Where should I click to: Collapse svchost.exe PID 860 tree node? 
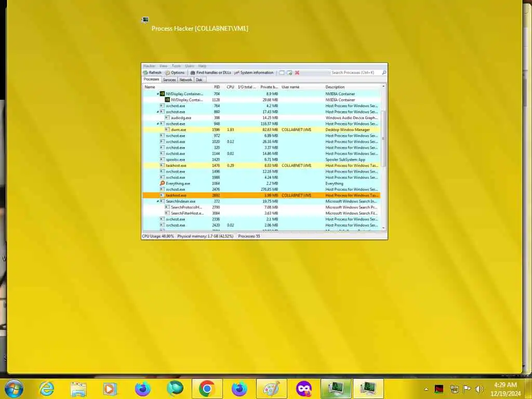[x=158, y=112]
